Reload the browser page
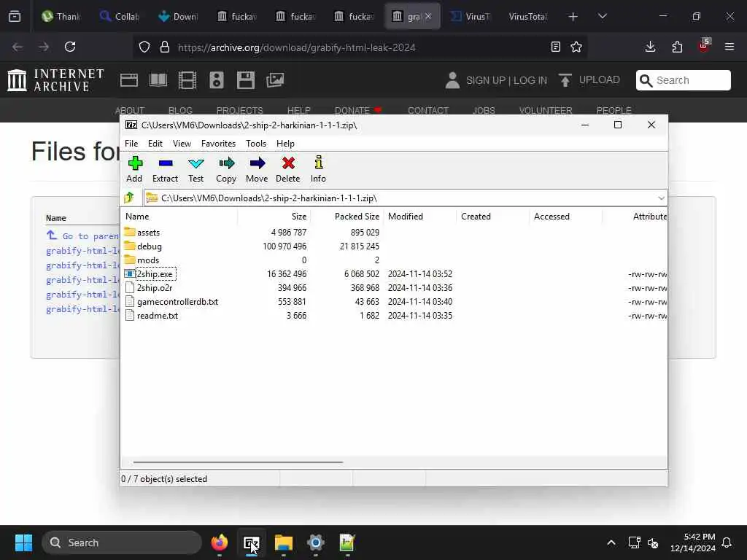Image resolution: width=747 pixels, height=560 pixels. click(x=70, y=47)
